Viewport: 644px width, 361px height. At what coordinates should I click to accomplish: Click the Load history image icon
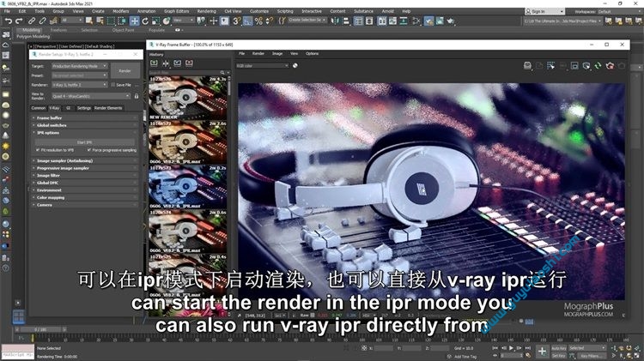(x=177, y=63)
